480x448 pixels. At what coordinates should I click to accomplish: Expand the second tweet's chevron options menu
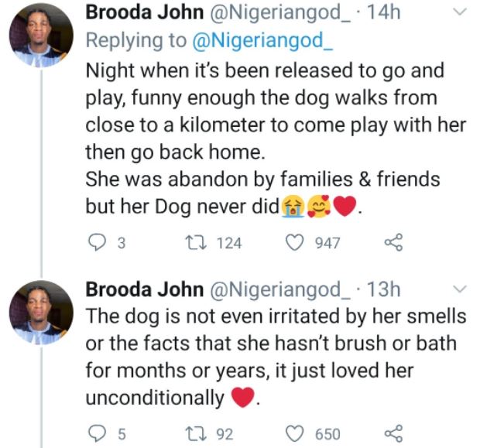click(x=458, y=289)
